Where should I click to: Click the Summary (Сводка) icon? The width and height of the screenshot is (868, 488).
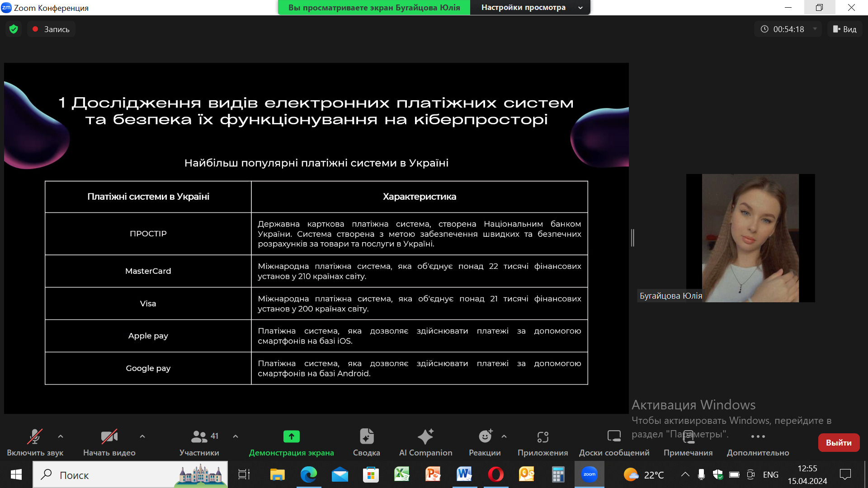coord(366,436)
